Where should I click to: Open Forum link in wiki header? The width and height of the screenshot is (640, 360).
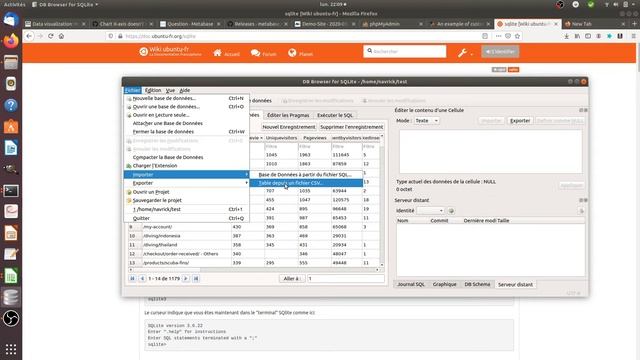264,53
